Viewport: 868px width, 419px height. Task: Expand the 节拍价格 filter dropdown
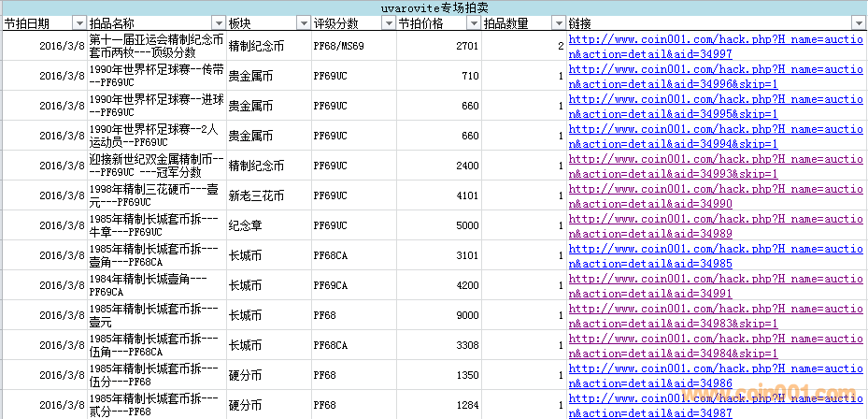tap(474, 23)
